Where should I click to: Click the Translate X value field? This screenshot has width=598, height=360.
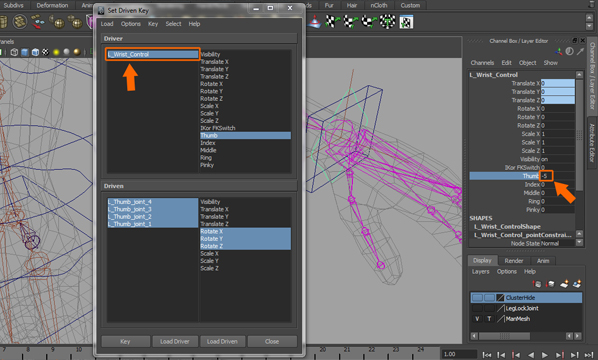pos(558,83)
